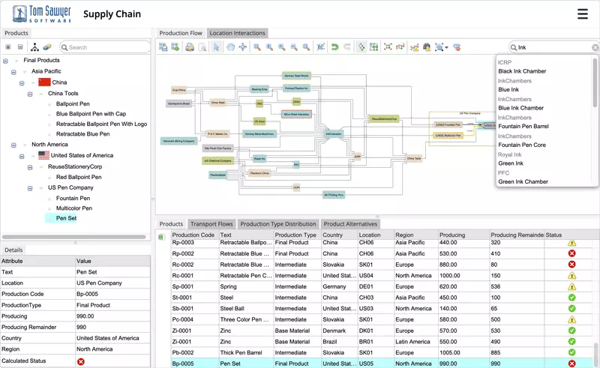Screen dimensions: 600x368
Task: Select the red-outlined node in the diagram
Action: click(297, 114)
